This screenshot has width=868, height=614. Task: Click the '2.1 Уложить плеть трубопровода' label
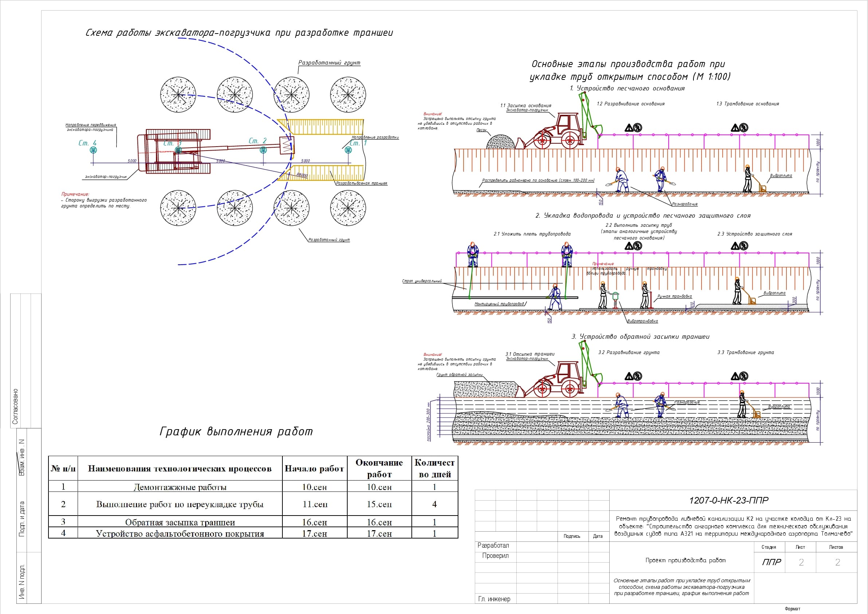click(532, 234)
